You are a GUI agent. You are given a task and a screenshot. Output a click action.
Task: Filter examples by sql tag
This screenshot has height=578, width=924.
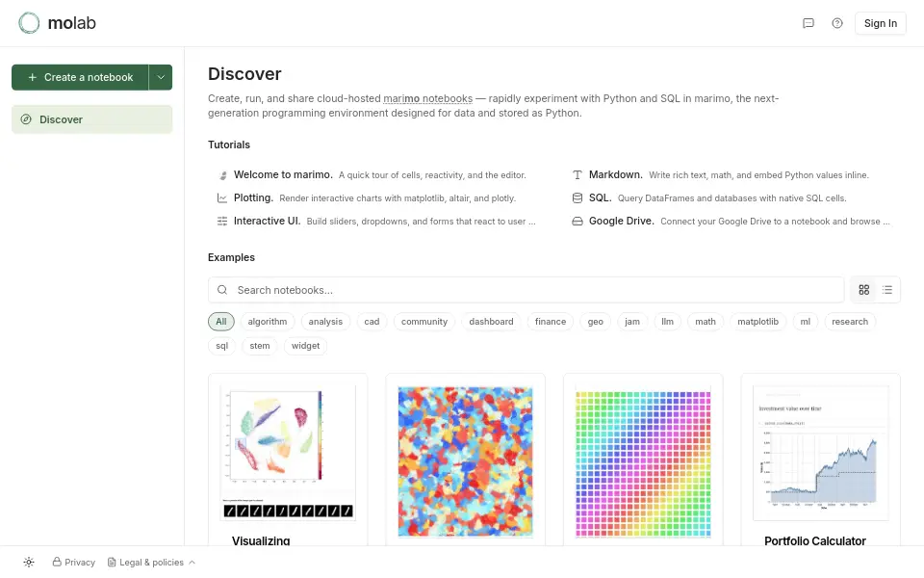[x=222, y=346]
